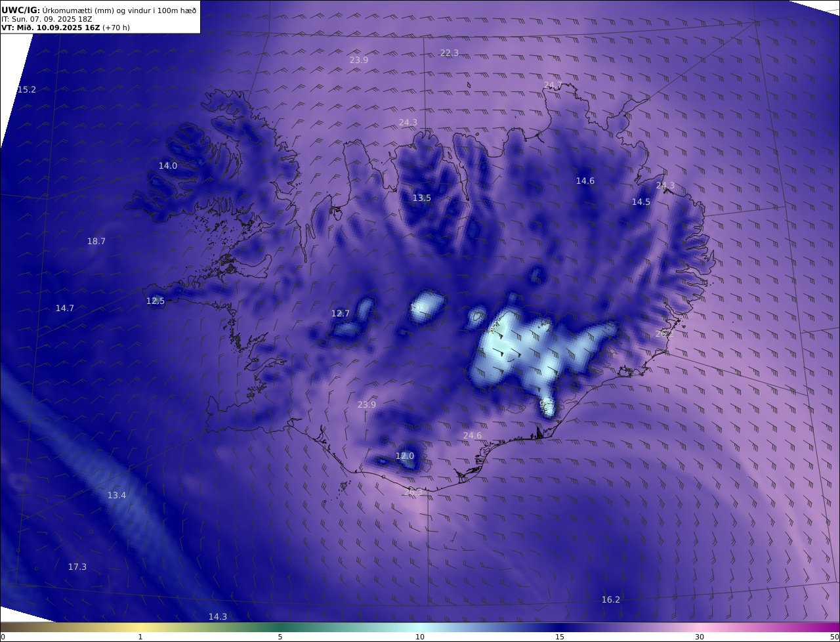Click the 12.7 value label
This screenshot has width=840, height=642.
point(341,313)
